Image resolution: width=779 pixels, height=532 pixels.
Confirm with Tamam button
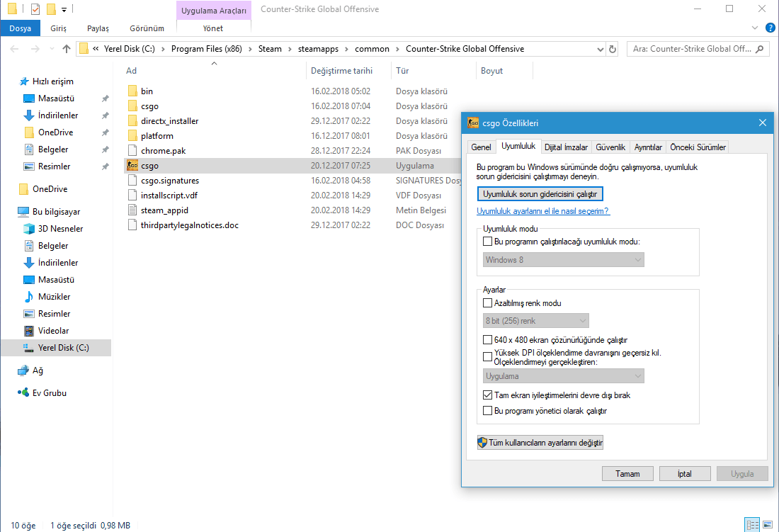tap(627, 474)
